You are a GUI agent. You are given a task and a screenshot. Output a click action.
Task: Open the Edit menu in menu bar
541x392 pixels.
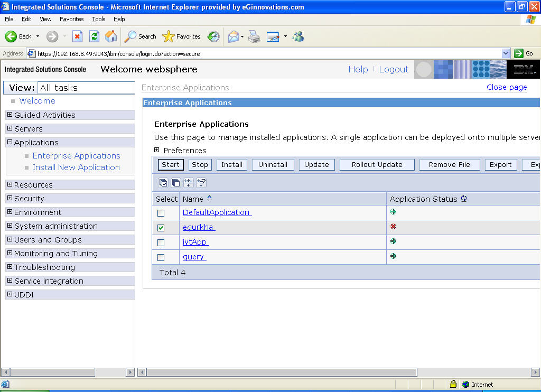tap(26, 19)
